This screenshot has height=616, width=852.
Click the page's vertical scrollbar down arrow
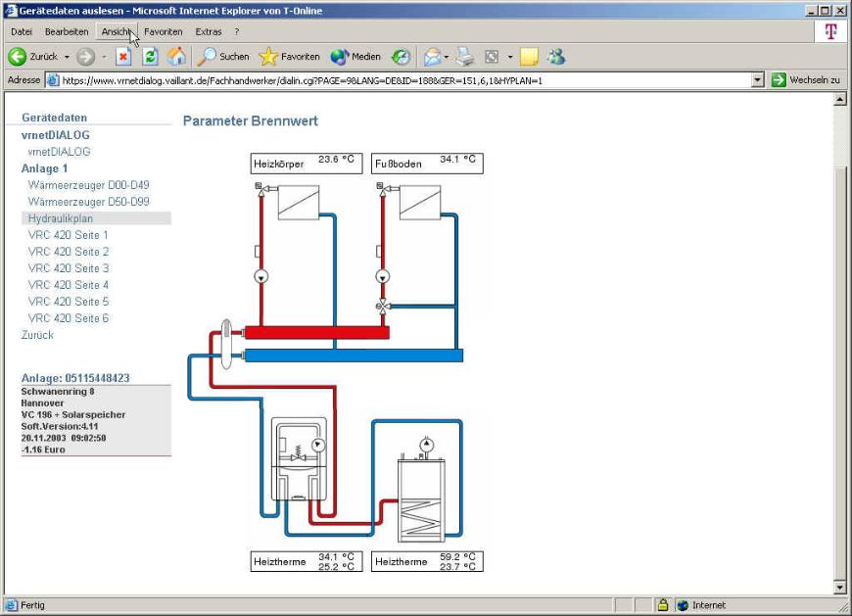pos(839,587)
